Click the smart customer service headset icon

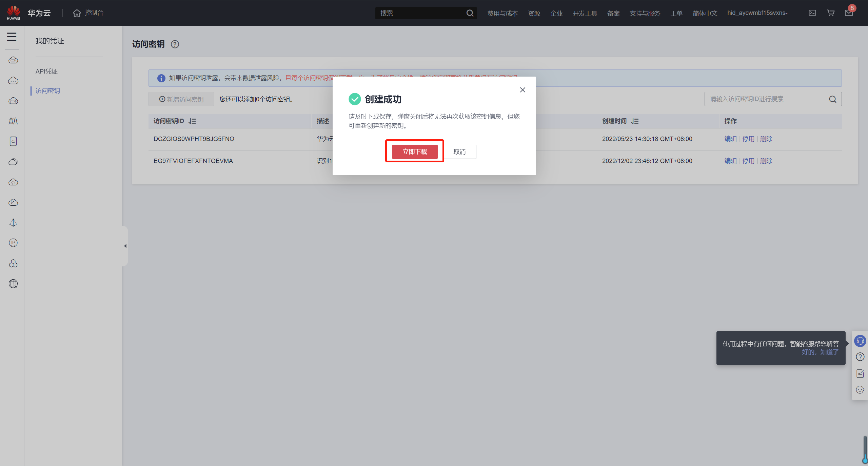(x=860, y=341)
